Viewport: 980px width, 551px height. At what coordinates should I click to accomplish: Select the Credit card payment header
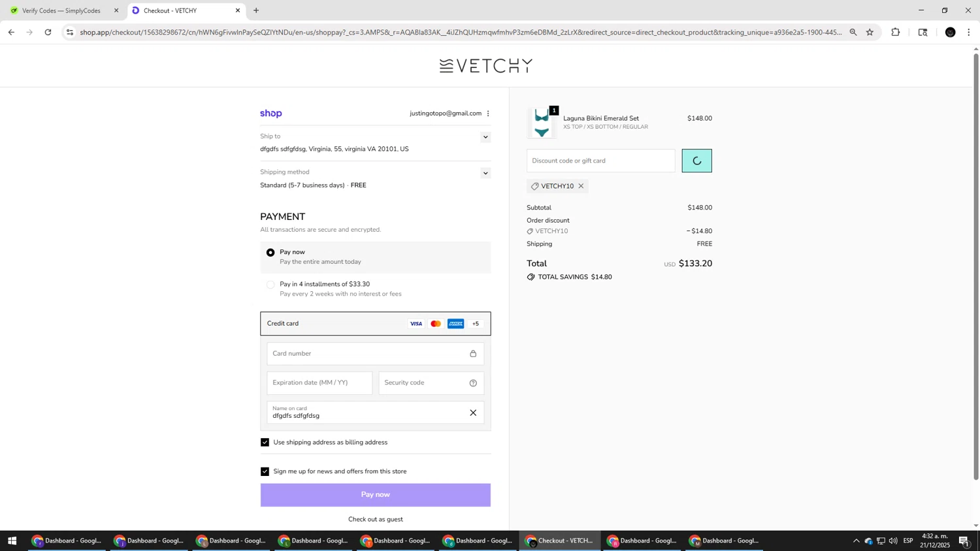click(376, 324)
